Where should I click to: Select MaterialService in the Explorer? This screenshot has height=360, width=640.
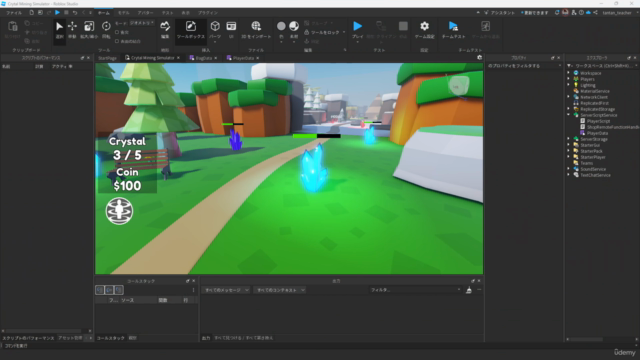[x=595, y=91]
